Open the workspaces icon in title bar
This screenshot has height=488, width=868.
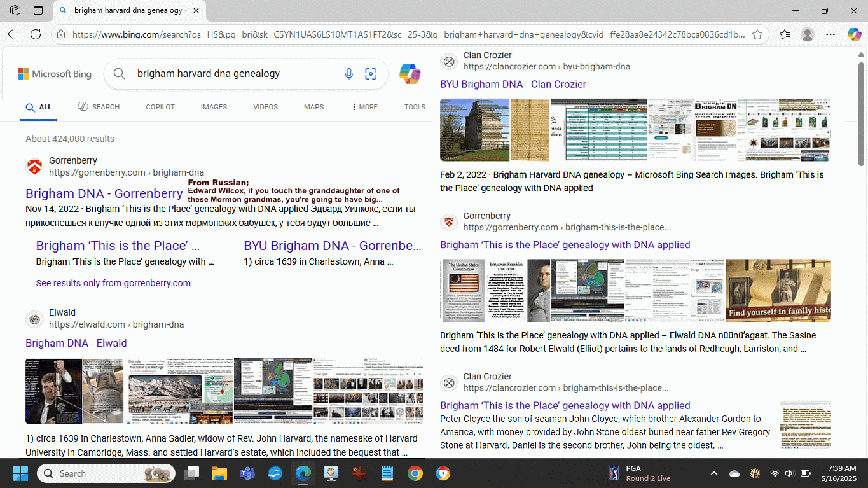coord(15,10)
